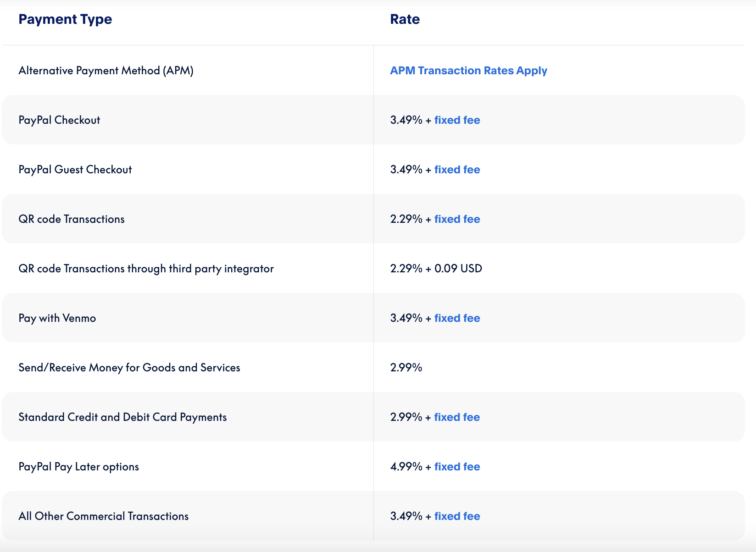Select the 3.49% rate in Pay with Venmo row

[406, 318]
